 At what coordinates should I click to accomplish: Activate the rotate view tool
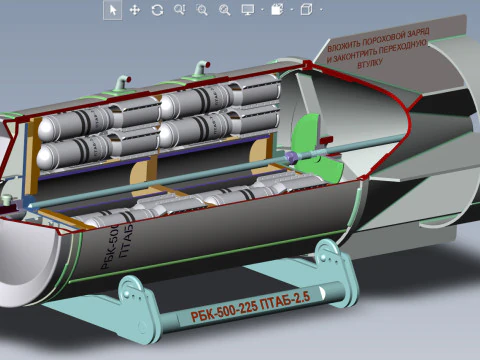(157, 10)
